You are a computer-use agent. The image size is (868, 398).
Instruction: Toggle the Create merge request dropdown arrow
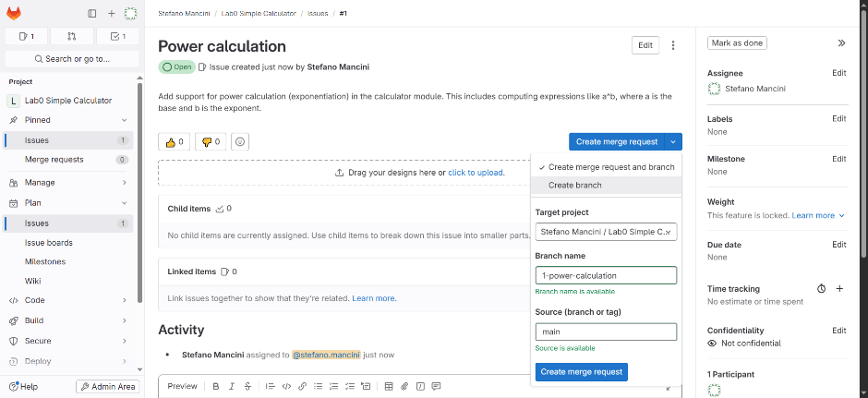tap(673, 141)
